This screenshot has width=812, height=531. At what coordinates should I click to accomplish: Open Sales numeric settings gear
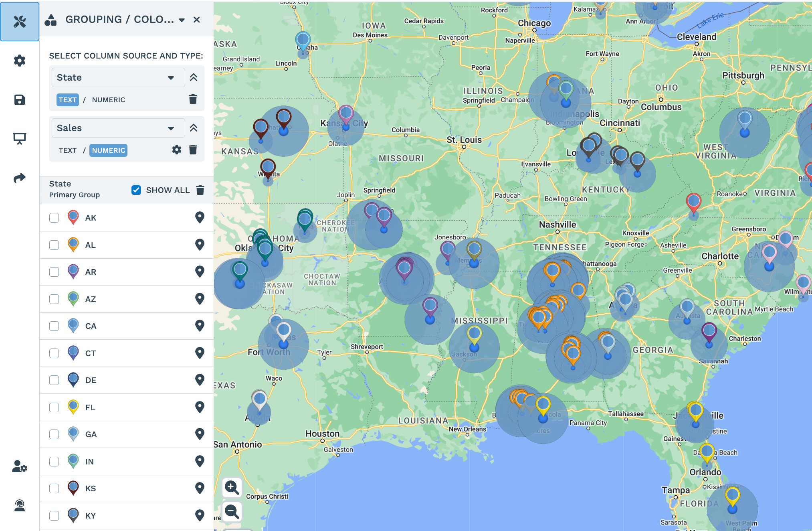pyautogui.click(x=176, y=150)
